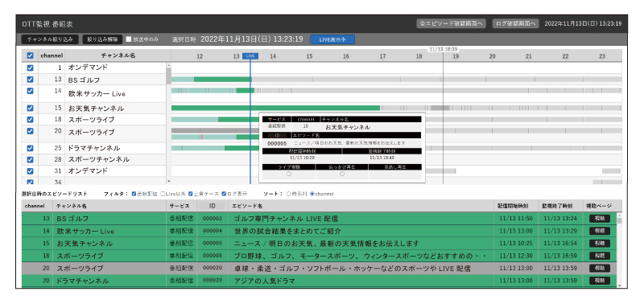
Task: Uncheck channel 31 オンデマンド checkbox
Action: click(x=30, y=170)
